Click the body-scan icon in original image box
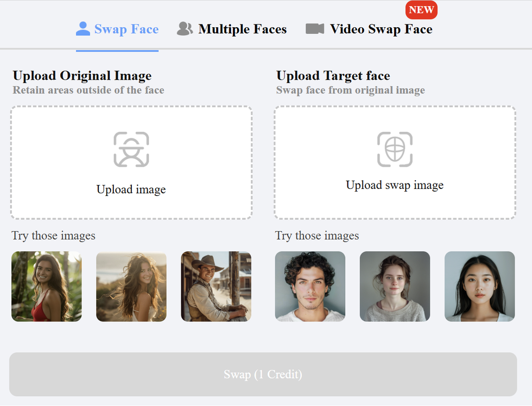Viewport: 532px width, 406px height. 131,149
